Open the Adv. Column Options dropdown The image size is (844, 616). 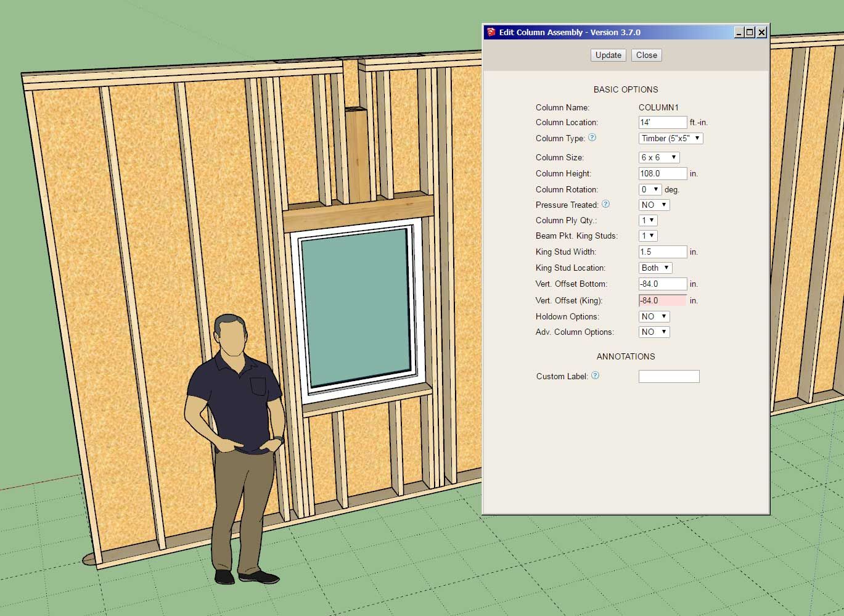(654, 332)
